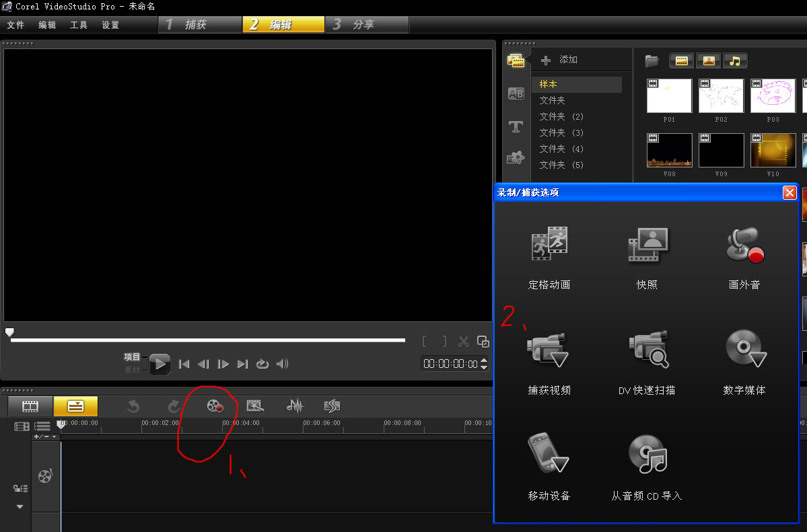Click the 捕获视频 capture video option
Viewport: 807px width, 532px height.
coord(549,364)
